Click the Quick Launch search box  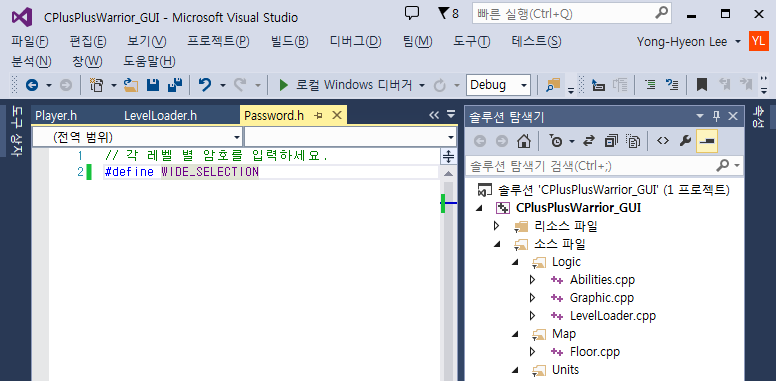[572, 14]
